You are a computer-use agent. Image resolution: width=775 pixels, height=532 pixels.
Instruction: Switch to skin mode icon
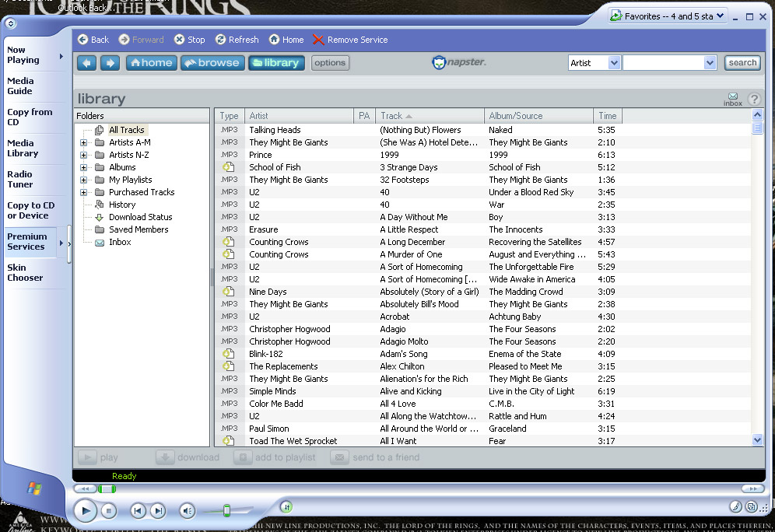pyautogui.click(x=752, y=507)
